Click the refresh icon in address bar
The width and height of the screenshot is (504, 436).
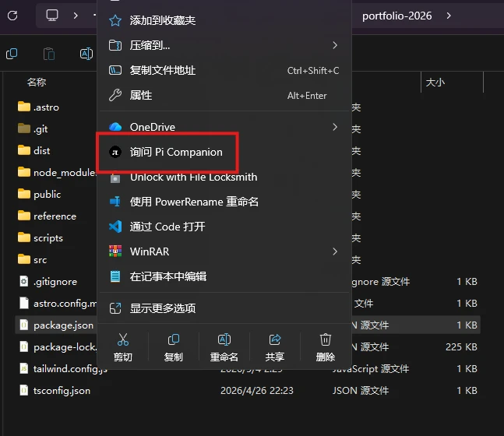12,16
